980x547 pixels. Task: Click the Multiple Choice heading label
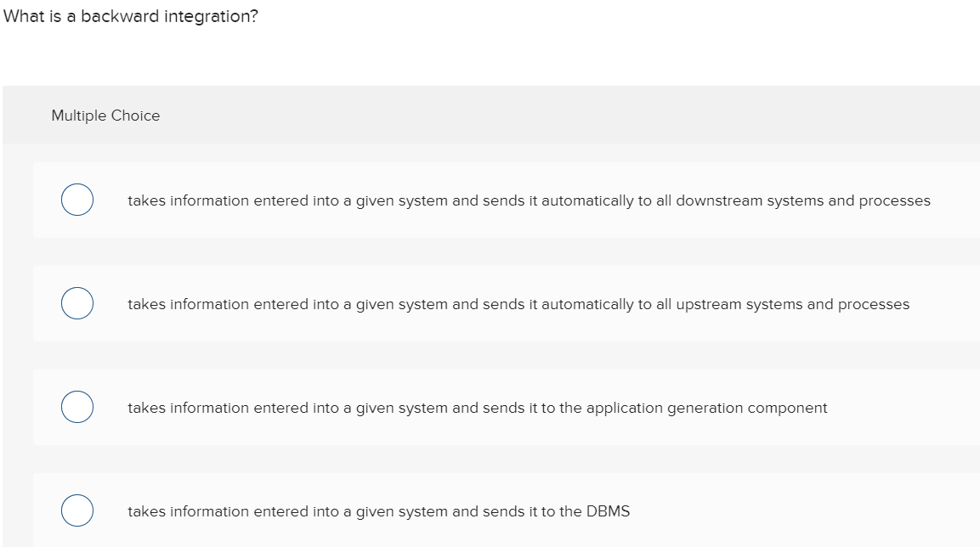105,116
